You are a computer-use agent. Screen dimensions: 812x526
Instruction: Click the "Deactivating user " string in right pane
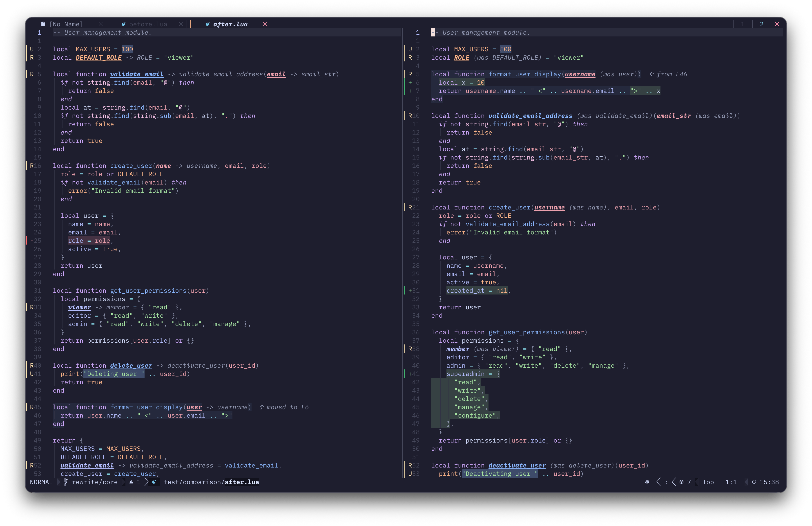500,474
